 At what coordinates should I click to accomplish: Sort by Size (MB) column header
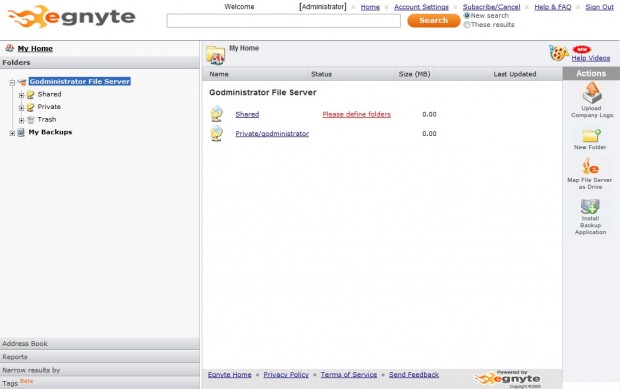click(x=414, y=74)
